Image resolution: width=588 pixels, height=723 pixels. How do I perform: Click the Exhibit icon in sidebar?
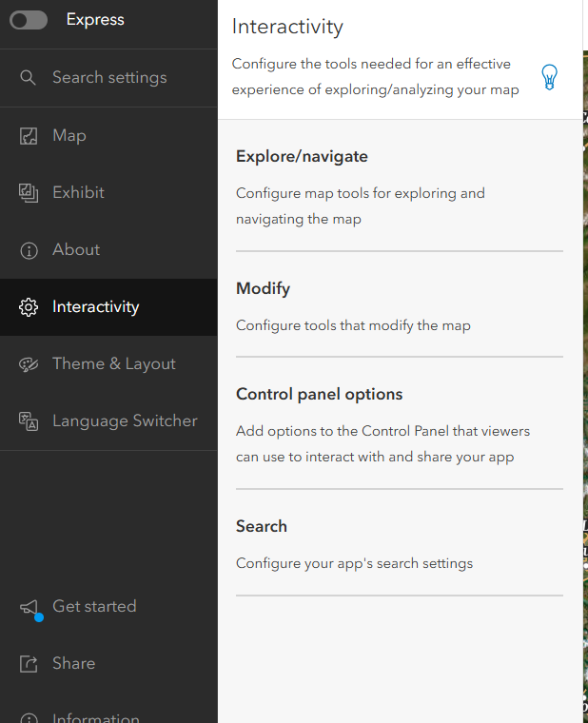[29, 193]
